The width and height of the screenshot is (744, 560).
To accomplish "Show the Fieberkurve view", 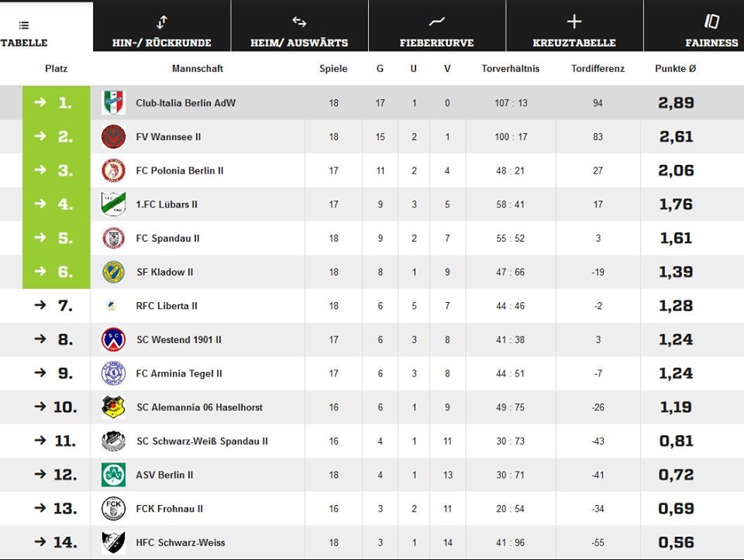I will point(436,33).
